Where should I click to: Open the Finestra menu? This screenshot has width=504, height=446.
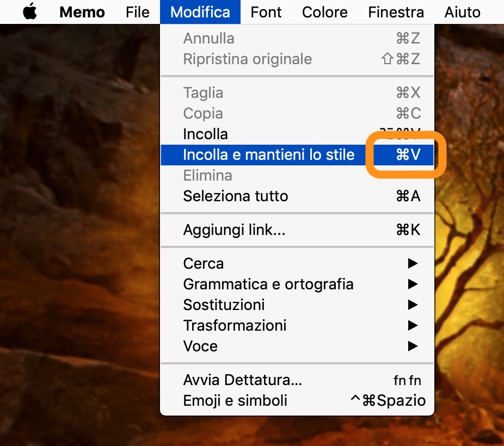396,12
